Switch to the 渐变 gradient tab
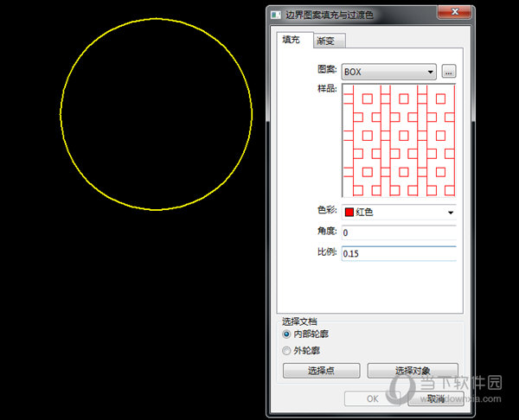This screenshot has width=519, height=420. coord(329,41)
